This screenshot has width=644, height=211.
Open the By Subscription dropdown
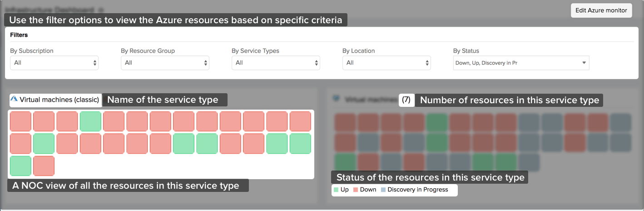pyautogui.click(x=54, y=63)
